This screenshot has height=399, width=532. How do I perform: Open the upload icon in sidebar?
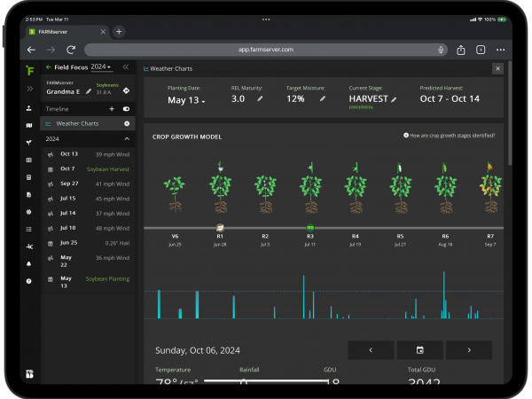pyautogui.click(x=29, y=108)
